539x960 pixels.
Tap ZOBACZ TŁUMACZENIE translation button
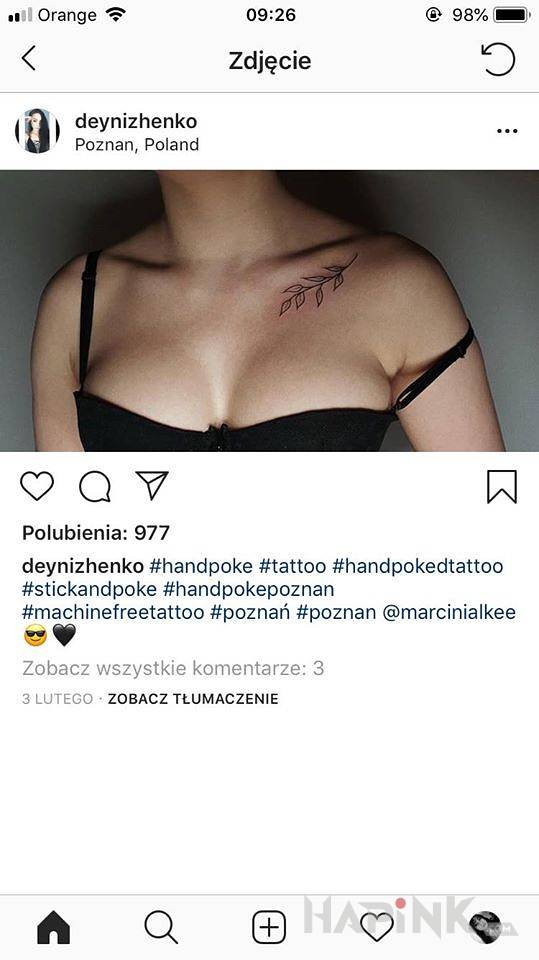[193, 699]
